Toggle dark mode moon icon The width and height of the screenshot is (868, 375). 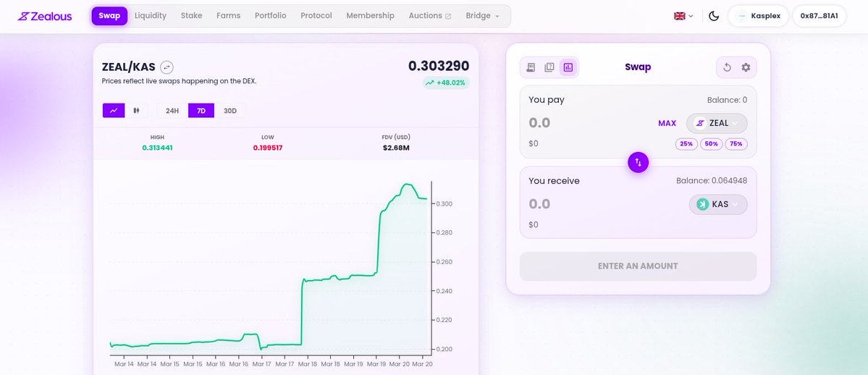pos(714,16)
